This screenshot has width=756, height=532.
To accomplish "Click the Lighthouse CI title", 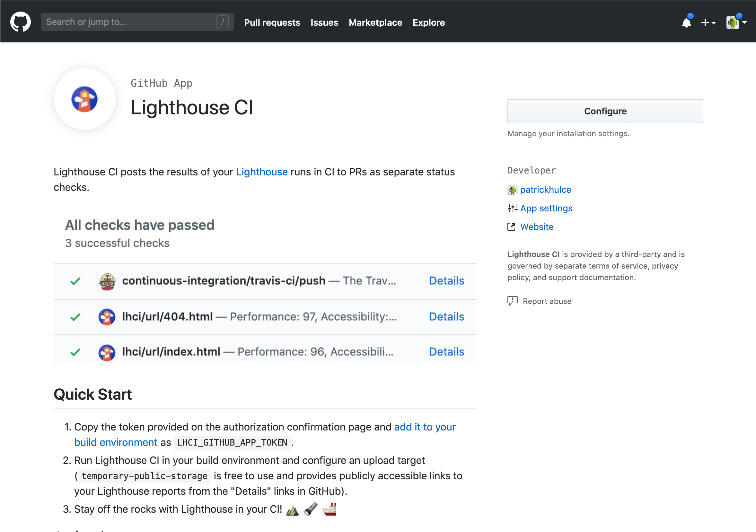I will click(x=192, y=107).
